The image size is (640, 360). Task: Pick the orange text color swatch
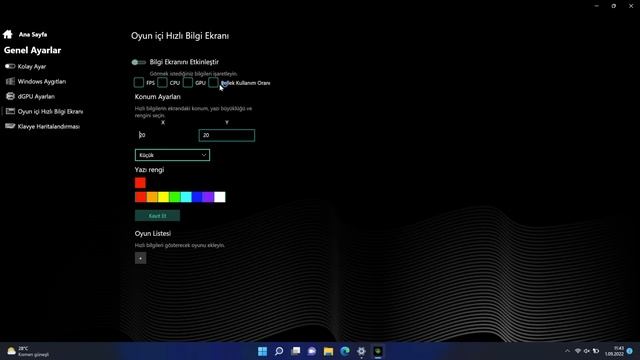[x=152, y=197]
